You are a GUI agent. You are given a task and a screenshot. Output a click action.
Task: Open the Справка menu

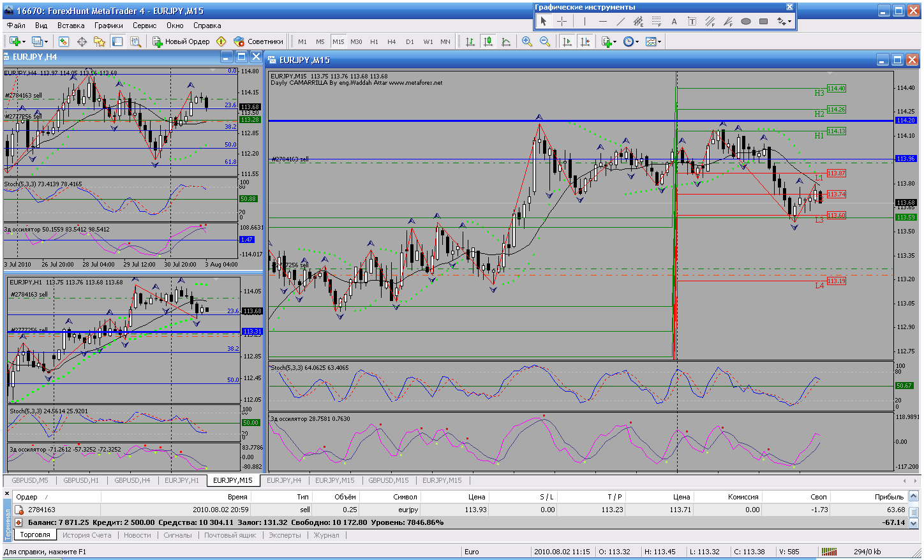[207, 26]
